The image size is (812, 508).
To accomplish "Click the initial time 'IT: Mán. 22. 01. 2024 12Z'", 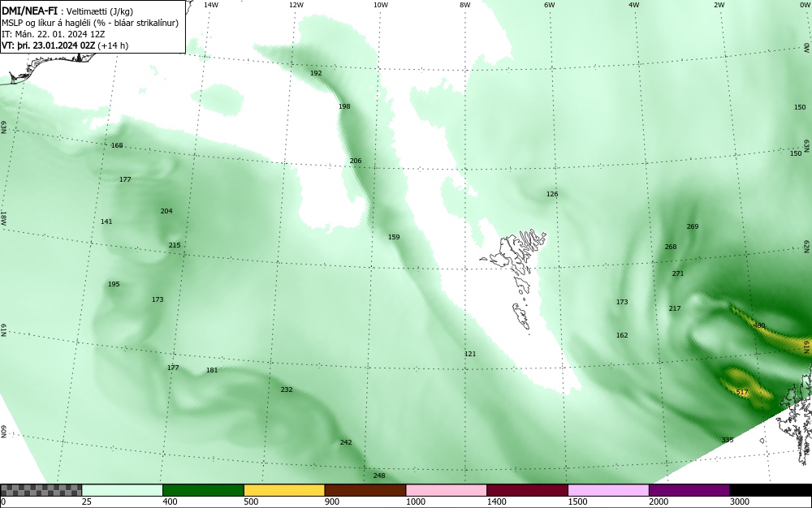I will tap(54, 34).
